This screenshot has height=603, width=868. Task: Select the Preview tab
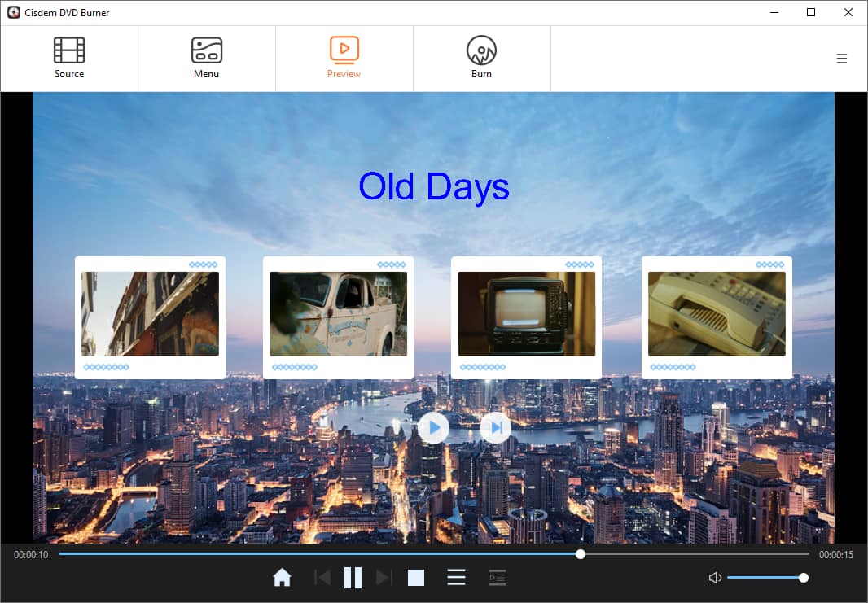point(344,59)
